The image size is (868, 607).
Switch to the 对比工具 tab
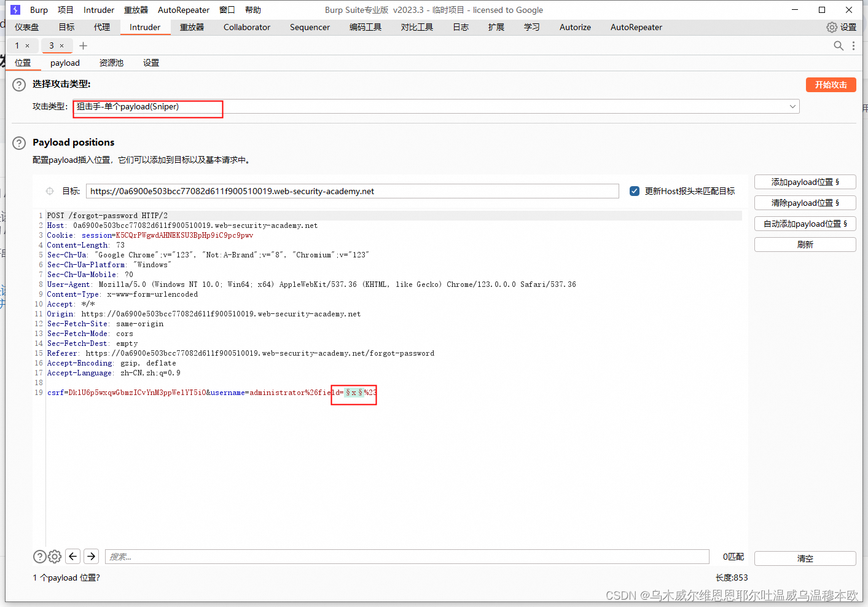coord(417,27)
